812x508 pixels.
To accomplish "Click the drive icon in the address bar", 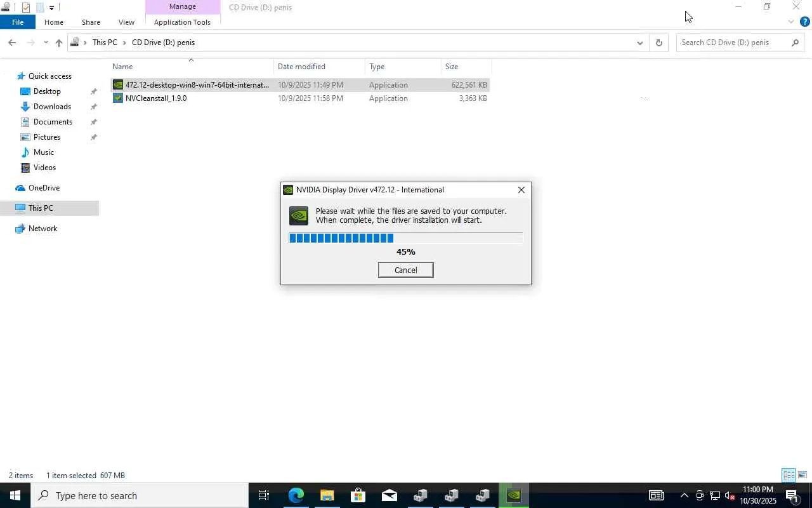I will tap(75, 43).
